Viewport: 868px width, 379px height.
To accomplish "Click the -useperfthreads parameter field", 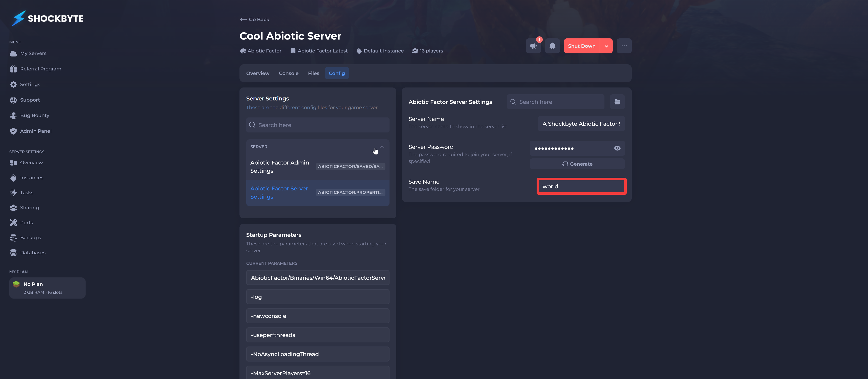I will [x=318, y=335].
